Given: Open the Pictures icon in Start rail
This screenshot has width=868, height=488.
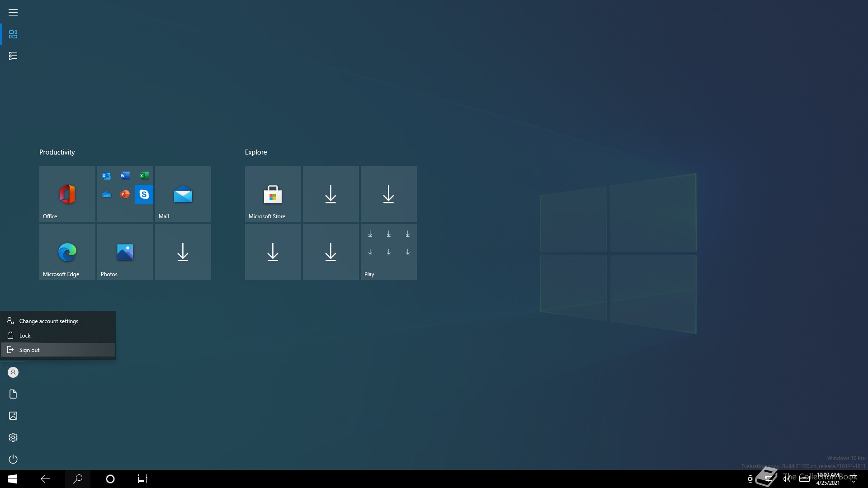Looking at the screenshot, I should [13, 416].
